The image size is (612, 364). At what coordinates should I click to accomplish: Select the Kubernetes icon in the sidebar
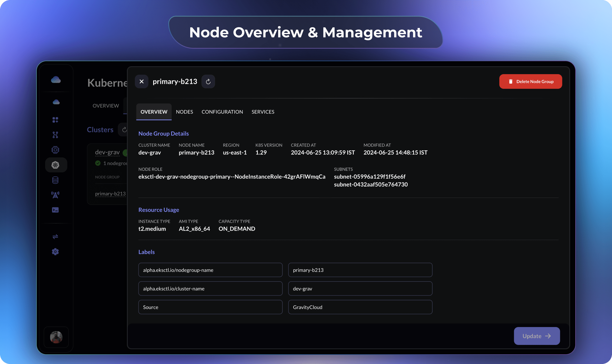click(56, 165)
